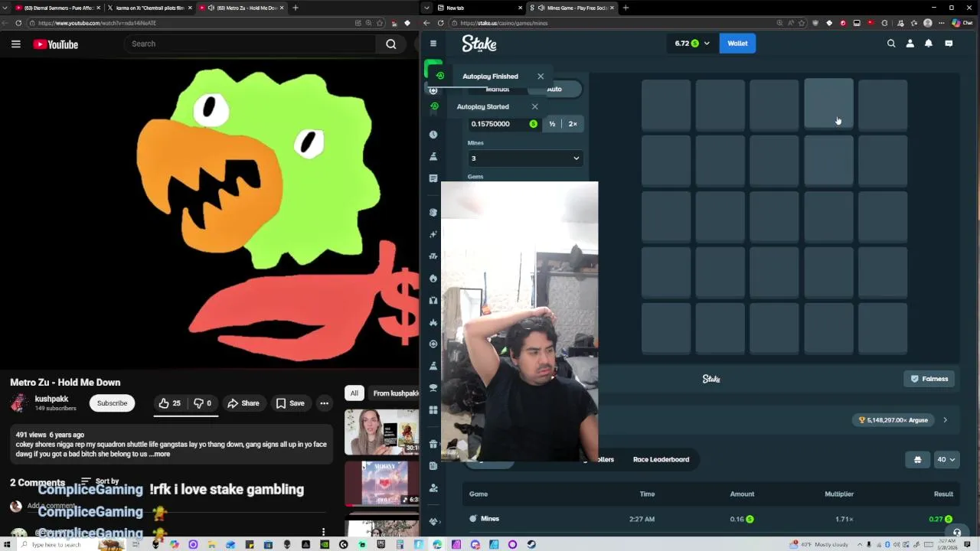Open Stake sidebar hamburger menu
This screenshot has height=551, width=980.
click(x=433, y=44)
